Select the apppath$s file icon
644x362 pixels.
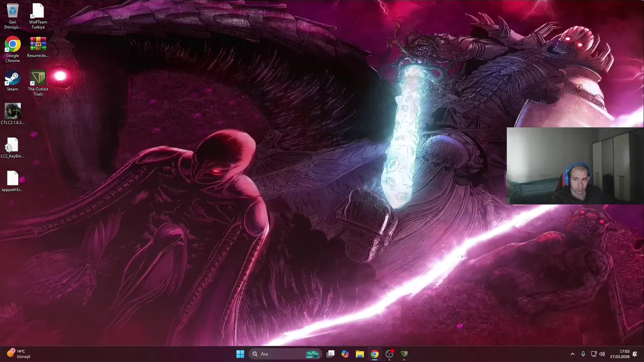13,182
